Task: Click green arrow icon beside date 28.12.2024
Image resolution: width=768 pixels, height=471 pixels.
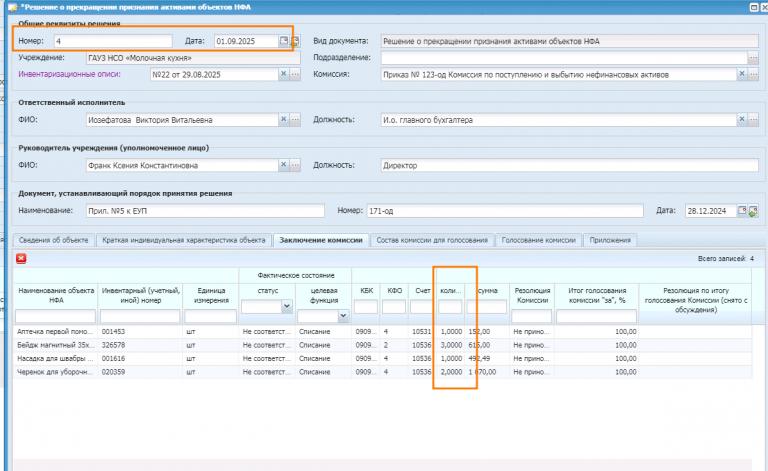Action: coord(753,211)
